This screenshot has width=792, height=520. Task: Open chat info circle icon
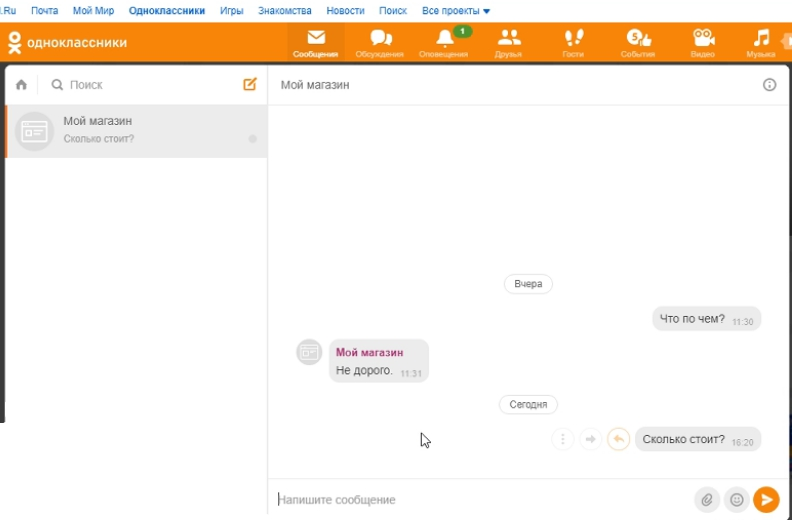tap(769, 85)
